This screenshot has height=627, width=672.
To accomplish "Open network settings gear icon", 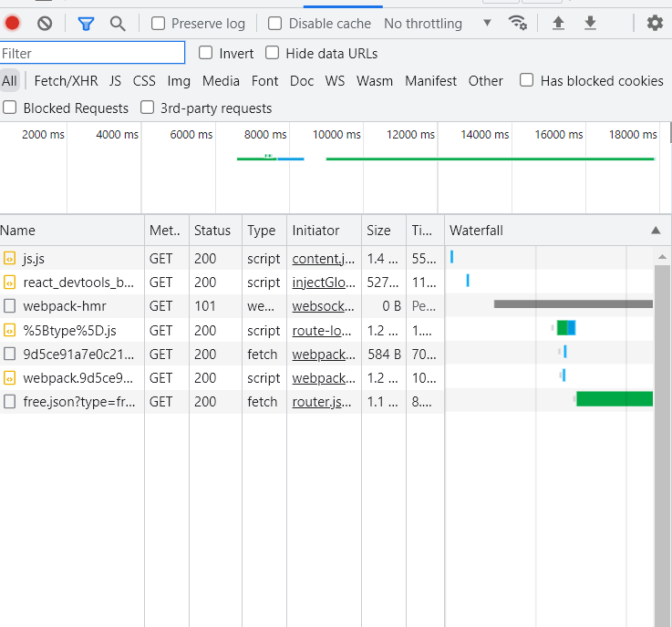I will [655, 23].
